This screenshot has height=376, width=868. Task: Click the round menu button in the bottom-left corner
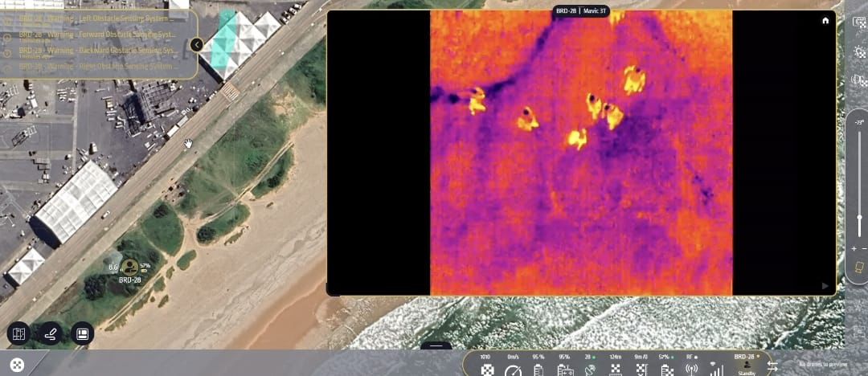coord(17,366)
